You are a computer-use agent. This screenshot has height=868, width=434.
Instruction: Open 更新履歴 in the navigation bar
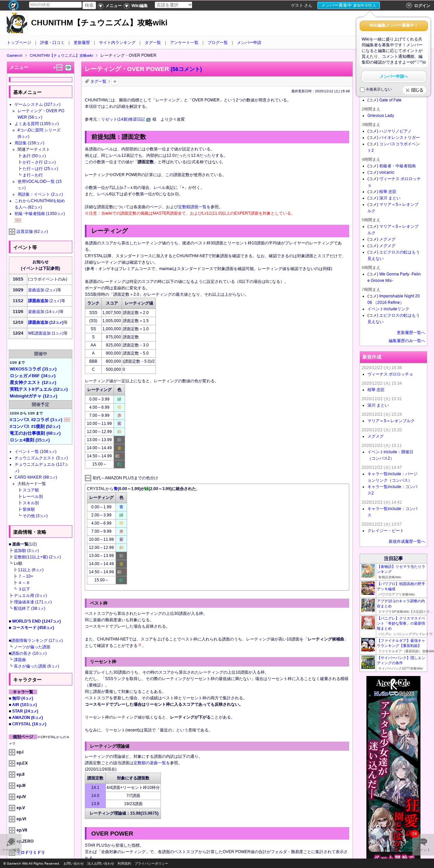click(x=82, y=43)
